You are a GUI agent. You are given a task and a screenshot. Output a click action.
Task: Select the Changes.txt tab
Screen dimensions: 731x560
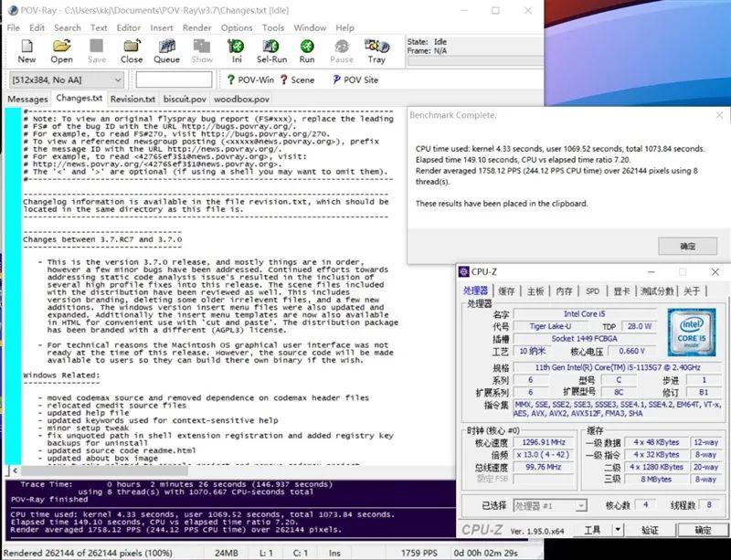tap(79, 99)
